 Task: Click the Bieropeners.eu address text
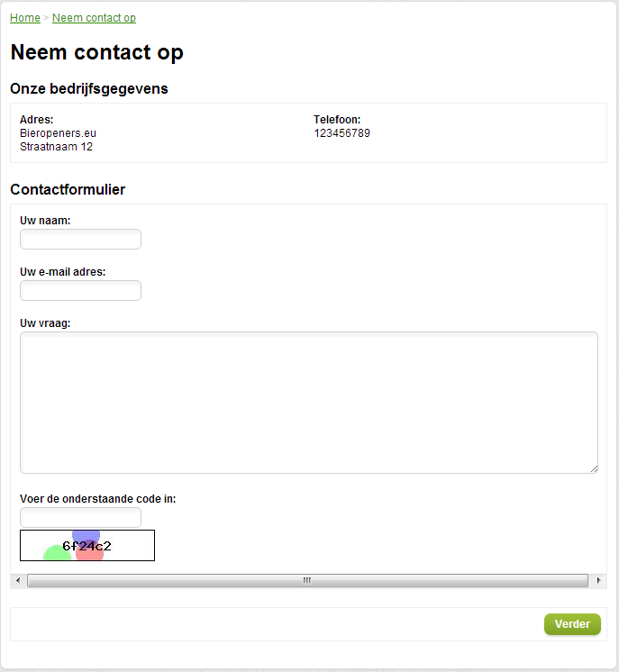pos(58,133)
